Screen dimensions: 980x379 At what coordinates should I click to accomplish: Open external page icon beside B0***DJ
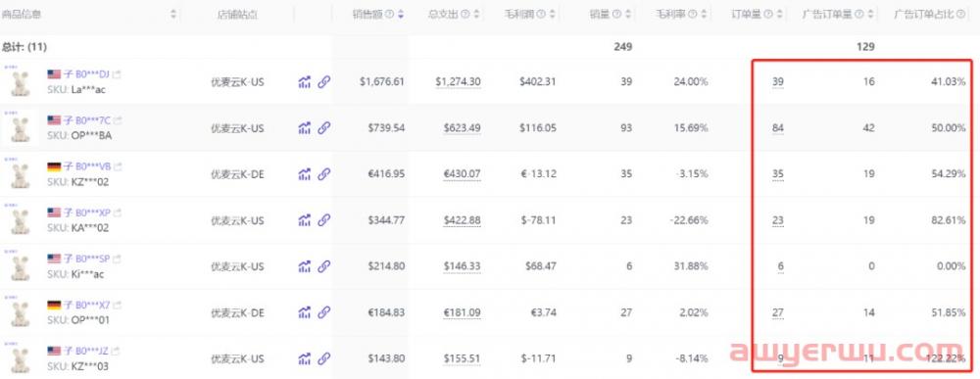pos(117,74)
